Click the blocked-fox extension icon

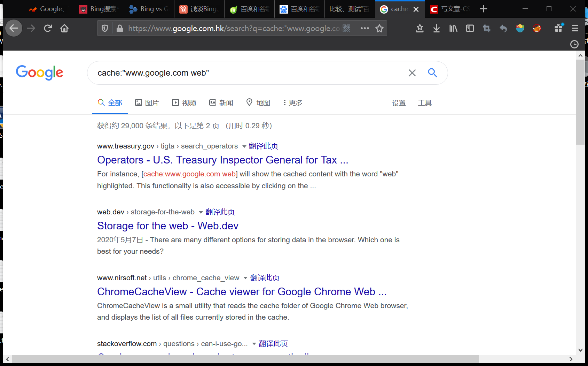click(x=536, y=28)
